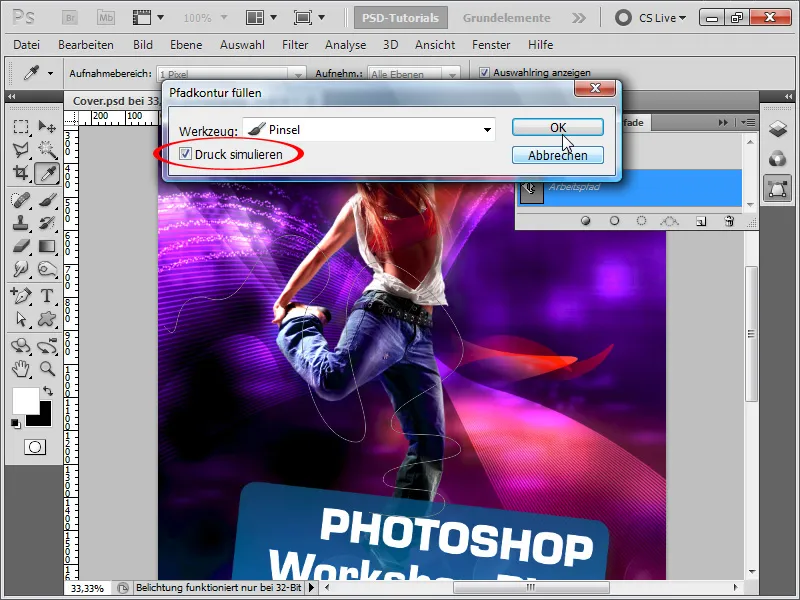800x600 pixels.
Task: Make work path from selection icon
Action: [669, 221]
